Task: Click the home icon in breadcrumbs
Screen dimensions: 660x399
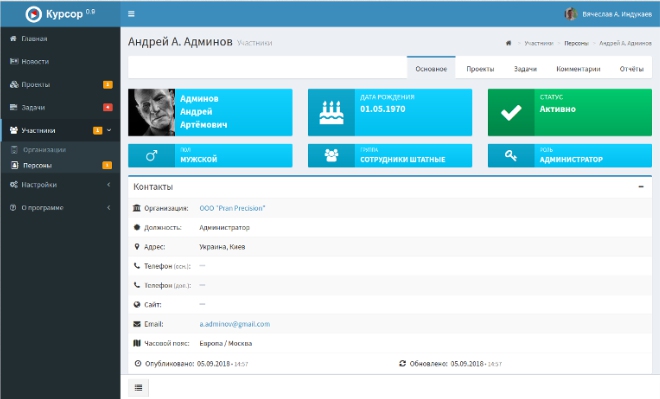Action: (x=508, y=43)
